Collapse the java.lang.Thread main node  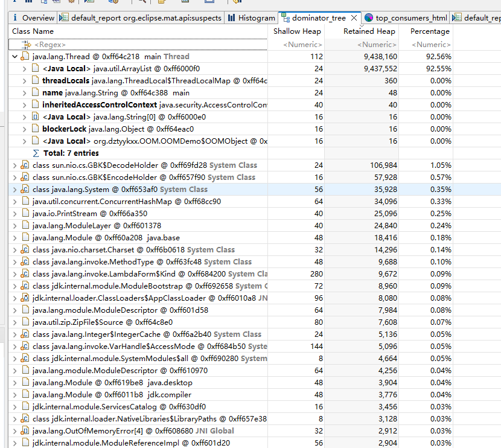pyautogui.click(x=15, y=56)
